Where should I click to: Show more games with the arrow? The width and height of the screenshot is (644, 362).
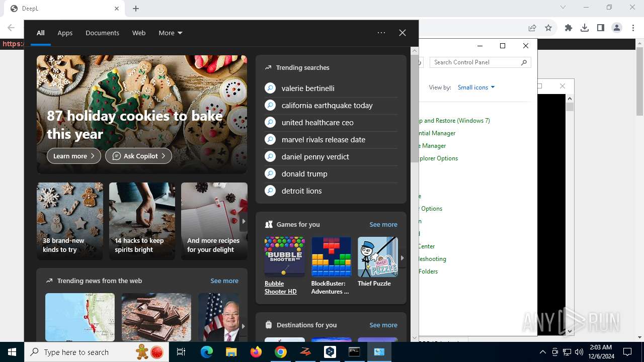click(x=402, y=257)
